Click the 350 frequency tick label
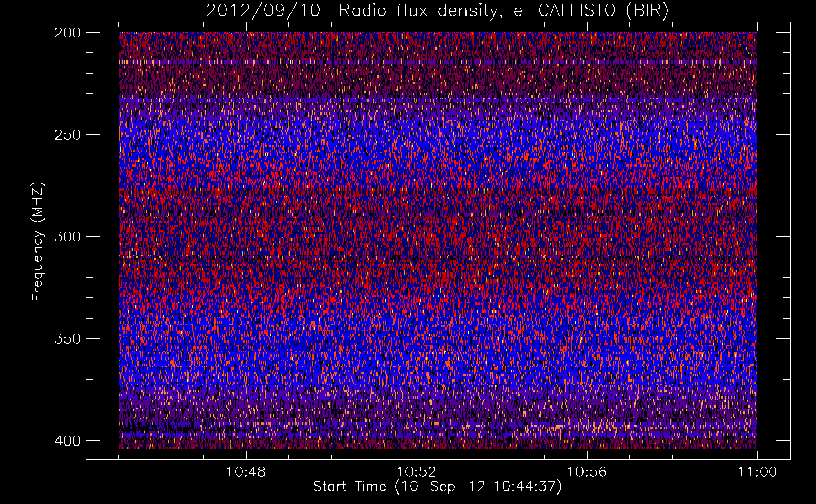Image resolution: width=816 pixels, height=504 pixels. 67,338
